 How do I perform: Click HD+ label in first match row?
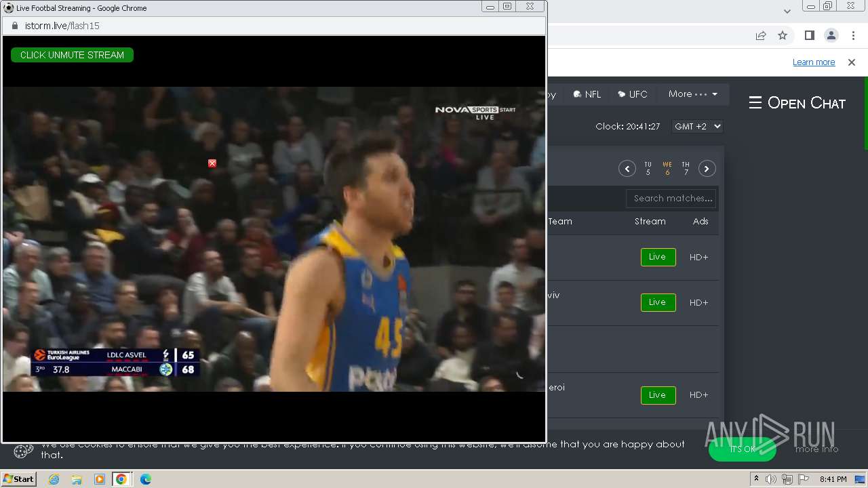[698, 258]
